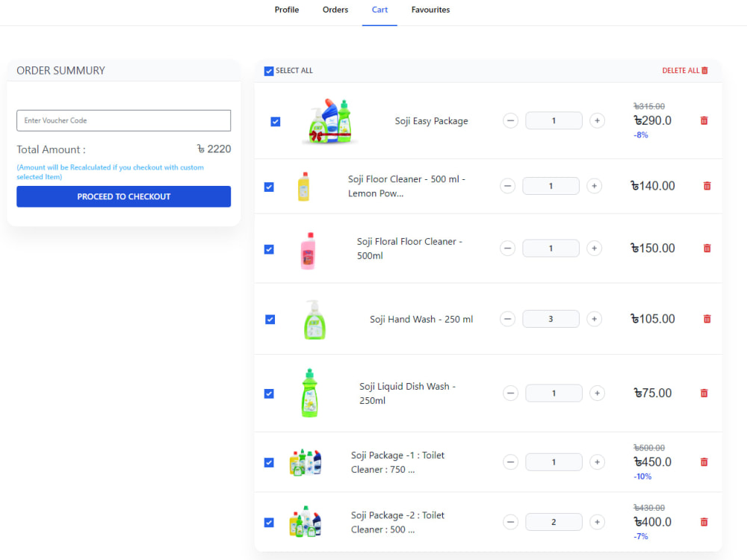Click Soji Liquid Dish Wash bottle image
This screenshot has height=560, width=747.
[310, 393]
